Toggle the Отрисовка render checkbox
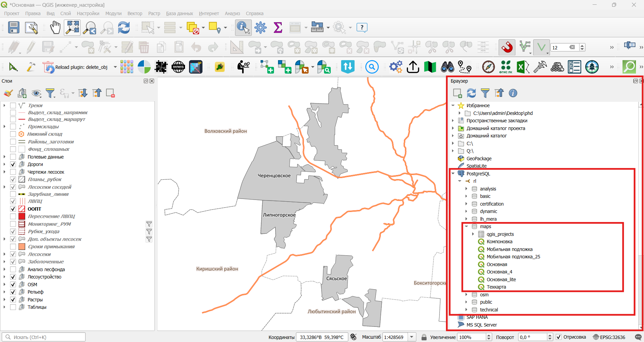This screenshot has width=644, height=342. click(559, 337)
